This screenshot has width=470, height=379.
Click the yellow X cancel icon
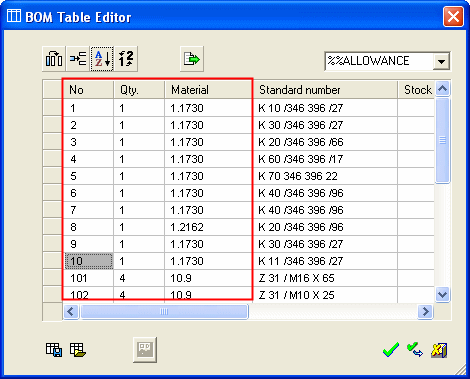[439, 350]
